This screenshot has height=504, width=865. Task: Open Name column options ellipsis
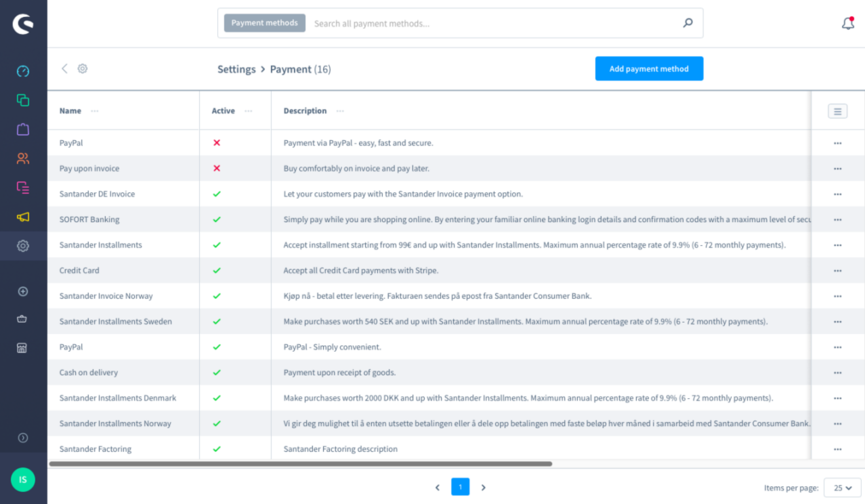coord(95,111)
